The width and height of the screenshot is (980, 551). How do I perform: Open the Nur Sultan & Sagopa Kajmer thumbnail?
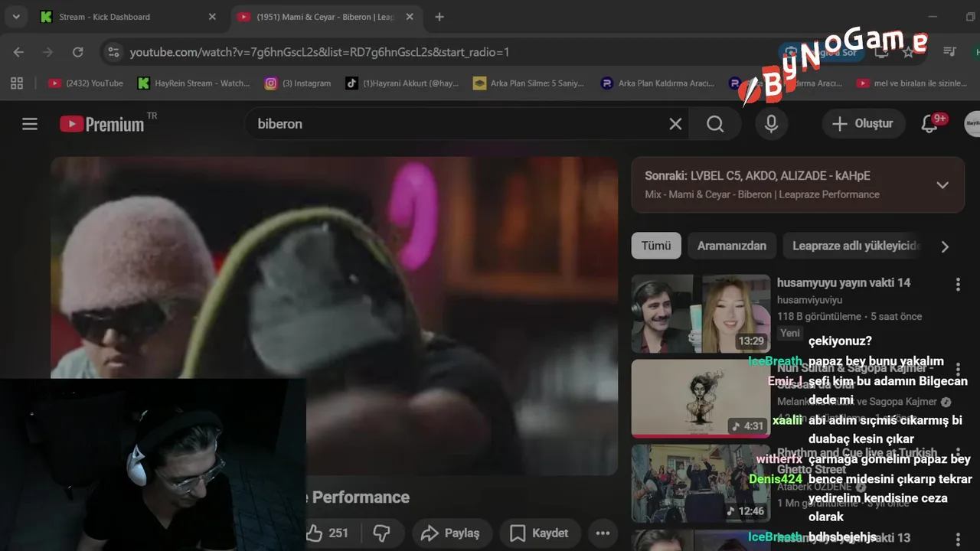click(701, 399)
